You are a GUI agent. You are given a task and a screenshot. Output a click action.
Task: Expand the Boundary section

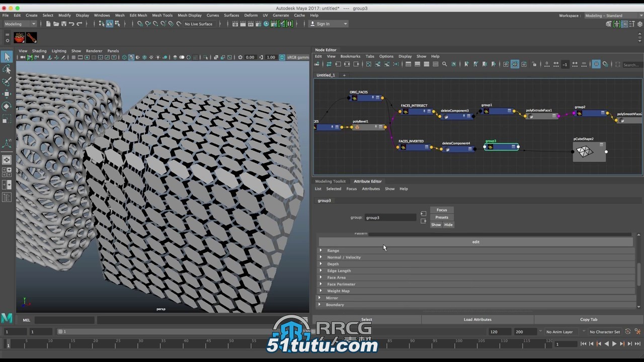(319, 305)
